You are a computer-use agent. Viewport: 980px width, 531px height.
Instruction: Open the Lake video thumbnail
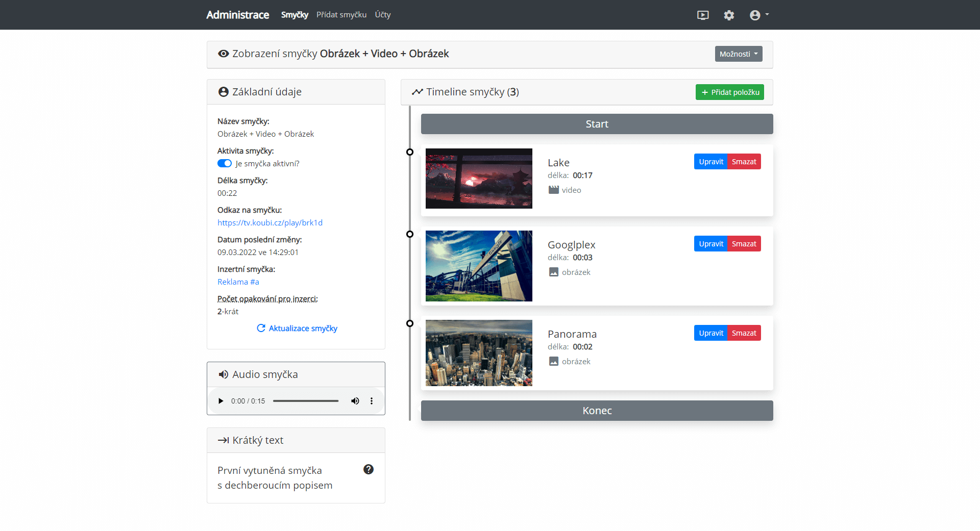479,179
